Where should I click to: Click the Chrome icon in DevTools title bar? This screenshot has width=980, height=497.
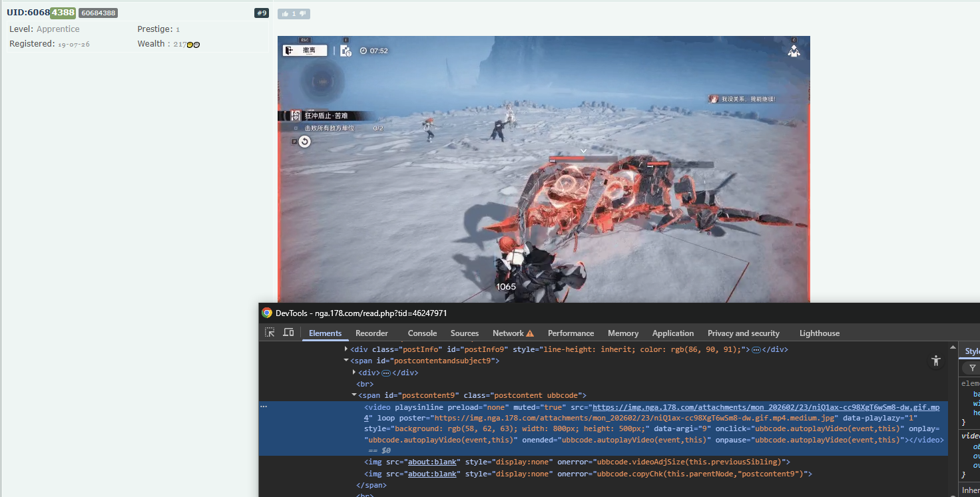tap(267, 313)
